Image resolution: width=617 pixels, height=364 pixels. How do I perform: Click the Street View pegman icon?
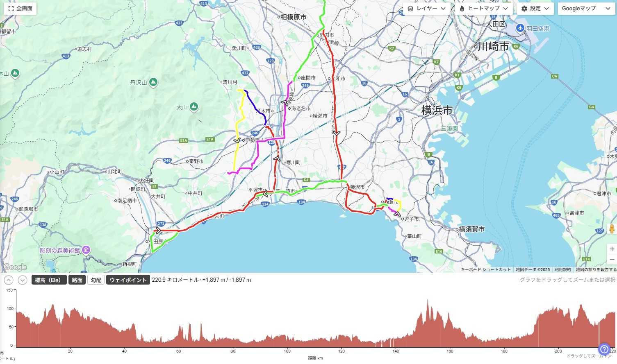tap(612, 229)
